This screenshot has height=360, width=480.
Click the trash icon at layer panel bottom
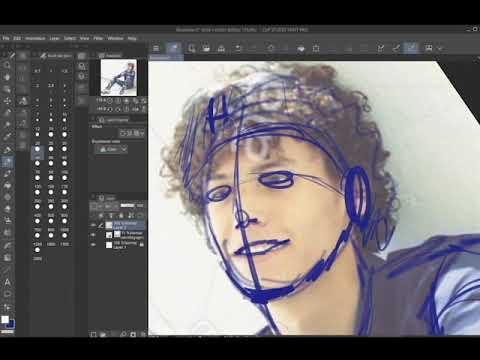coord(143,334)
